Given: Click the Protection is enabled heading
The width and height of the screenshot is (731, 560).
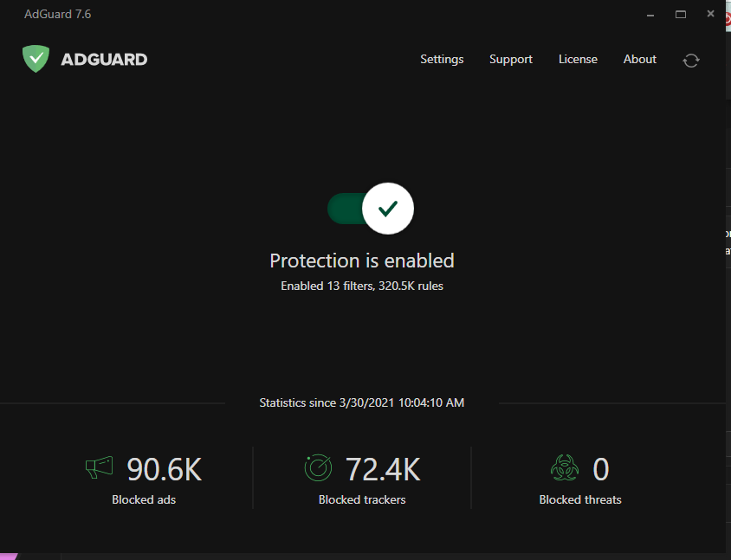Looking at the screenshot, I should (362, 261).
